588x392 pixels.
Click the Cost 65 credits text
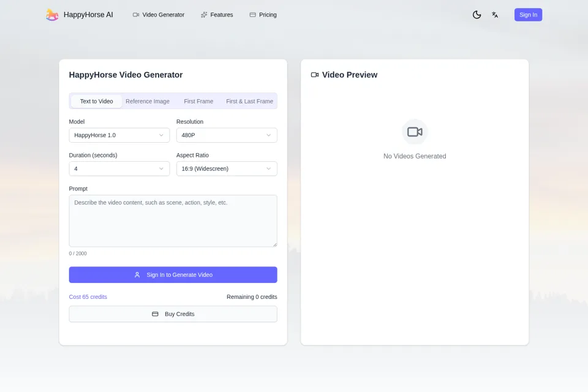tap(88, 296)
